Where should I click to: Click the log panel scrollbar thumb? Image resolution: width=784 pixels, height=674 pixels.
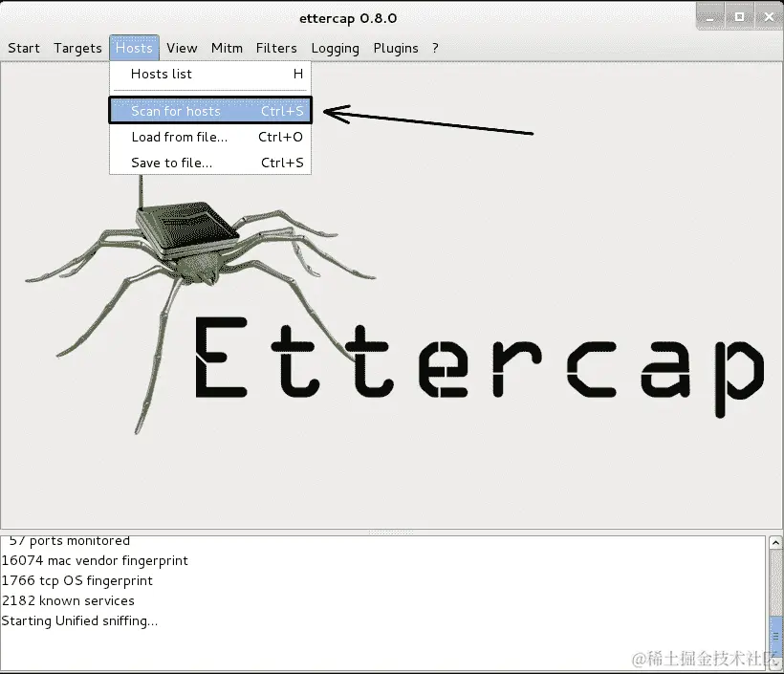click(x=775, y=637)
